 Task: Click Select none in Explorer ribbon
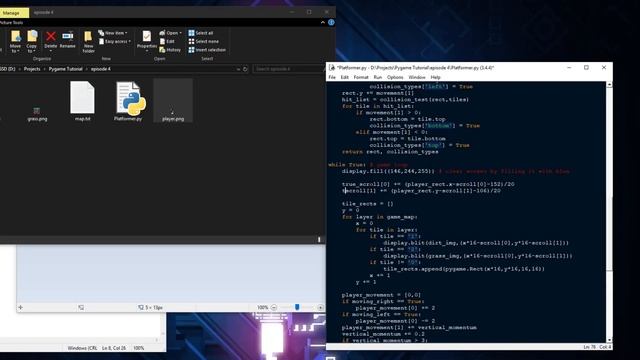203,41
